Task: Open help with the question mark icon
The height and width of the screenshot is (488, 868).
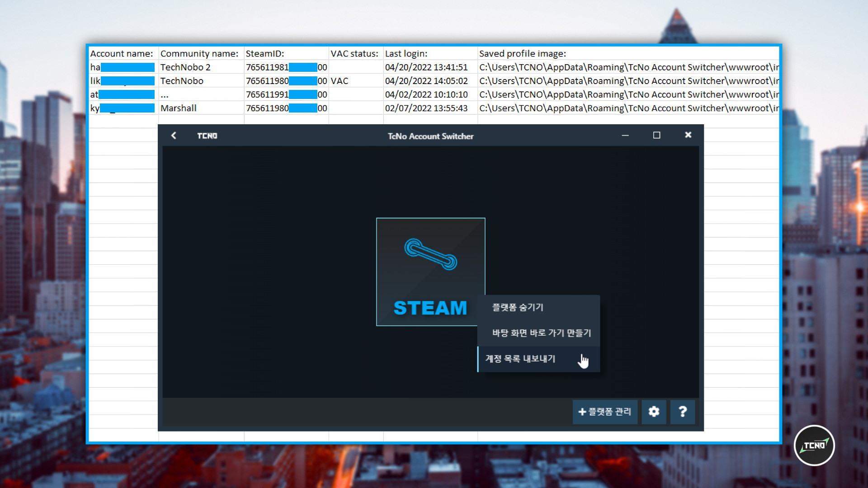Action: coord(683,412)
